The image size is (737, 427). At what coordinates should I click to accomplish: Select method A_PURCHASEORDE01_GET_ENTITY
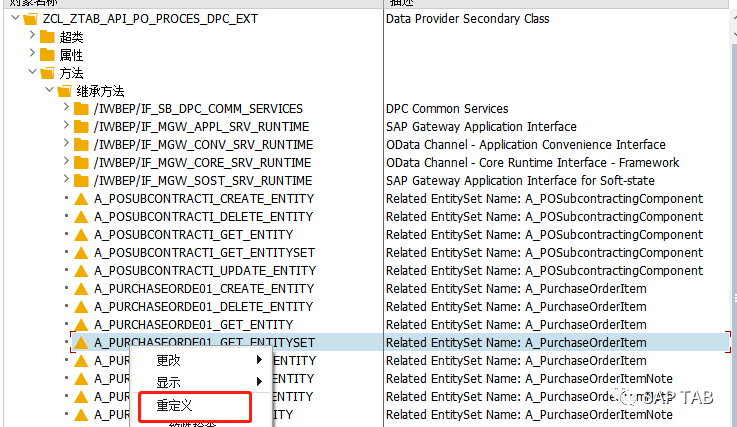[193, 325]
